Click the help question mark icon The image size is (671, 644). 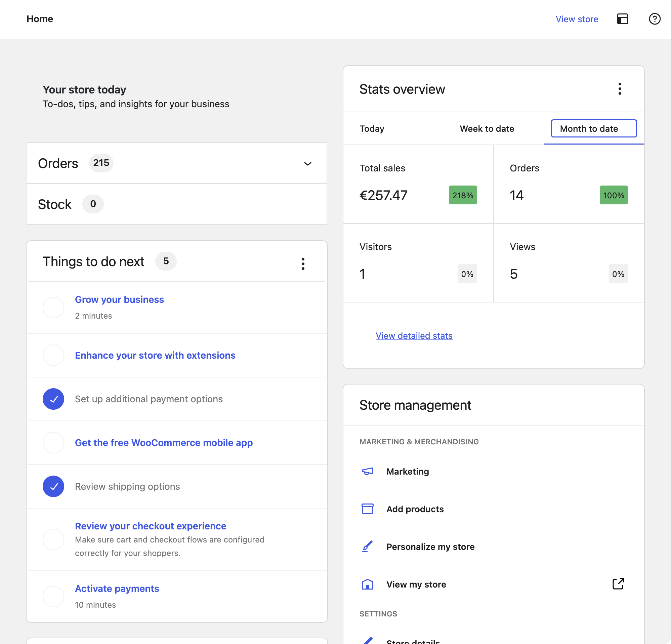pos(655,19)
